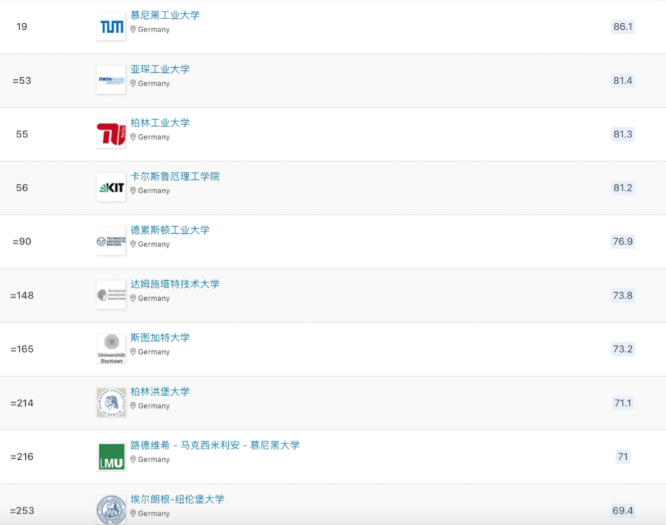The image size is (666, 525).
Task: Click the Universität Stuttgart logo
Action: click(x=111, y=349)
